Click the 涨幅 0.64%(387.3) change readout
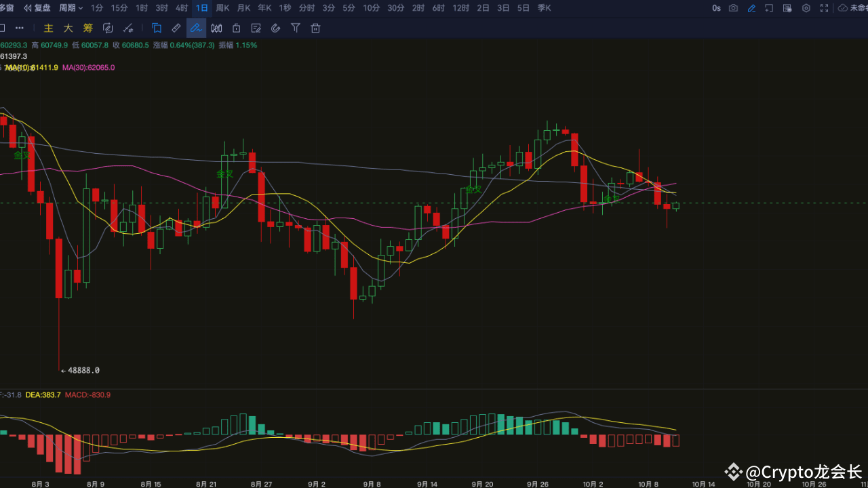The width and height of the screenshot is (868, 488). [x=183, y=45]
